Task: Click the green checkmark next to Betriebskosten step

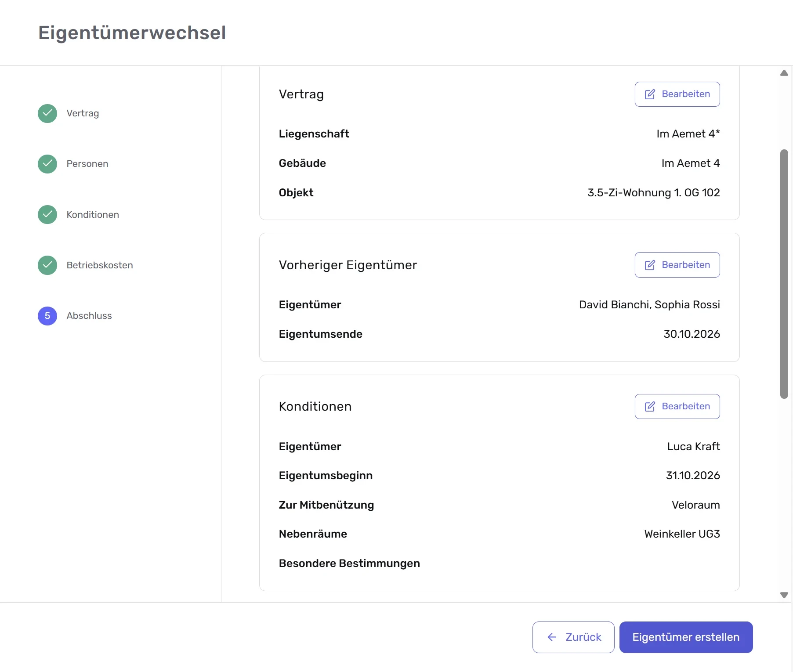Action: pyautogui.click(x=47, y=265)
